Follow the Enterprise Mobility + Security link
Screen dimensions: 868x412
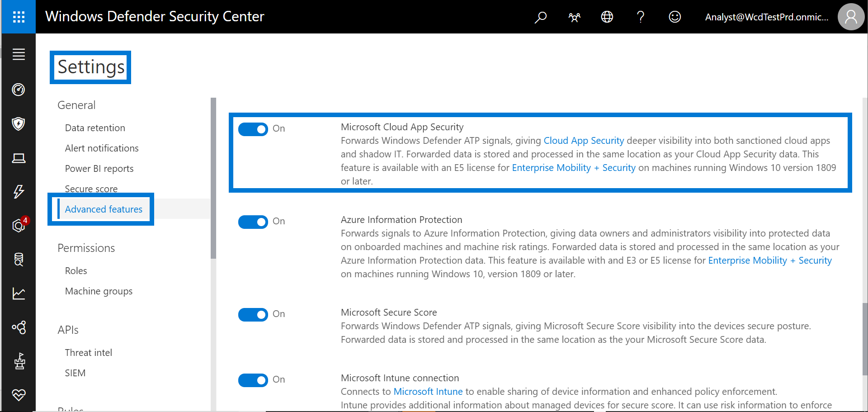[573, 168]
